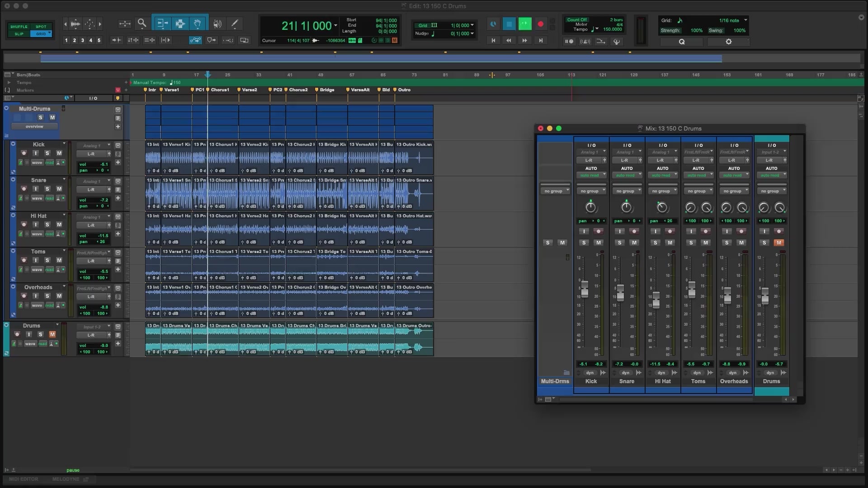The width and height of the screenshot is (868, 488).
Task: Select the Trim tool
Action: point(162,23)
